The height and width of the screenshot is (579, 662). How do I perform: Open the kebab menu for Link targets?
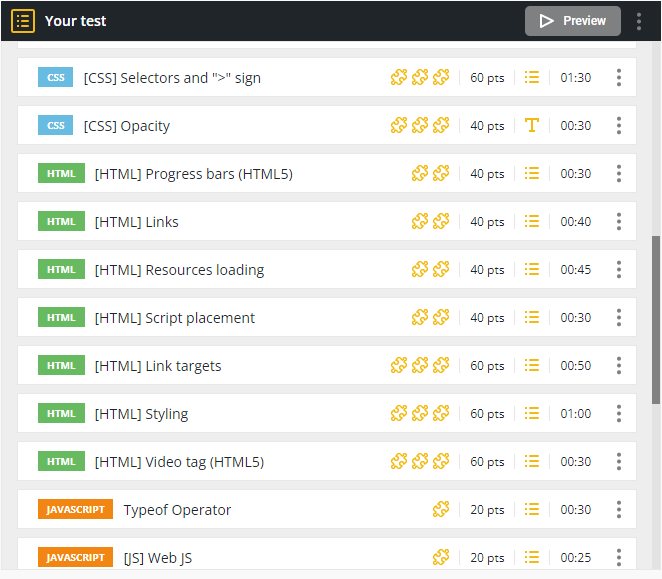pyautogui.click(x=619, y=366)
